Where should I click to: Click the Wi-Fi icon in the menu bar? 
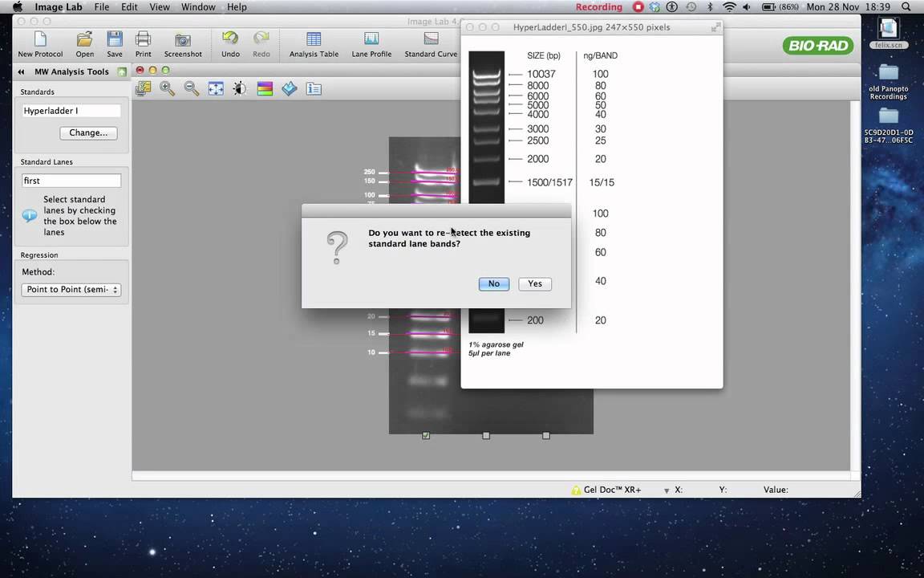(x=730, y=7)
